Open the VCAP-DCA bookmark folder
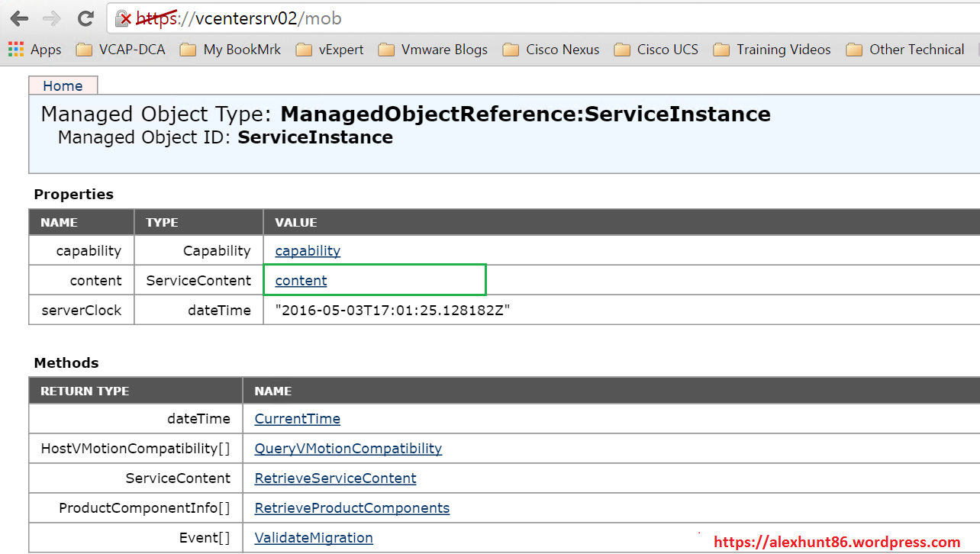980x554 pixels. coord(122,50)
